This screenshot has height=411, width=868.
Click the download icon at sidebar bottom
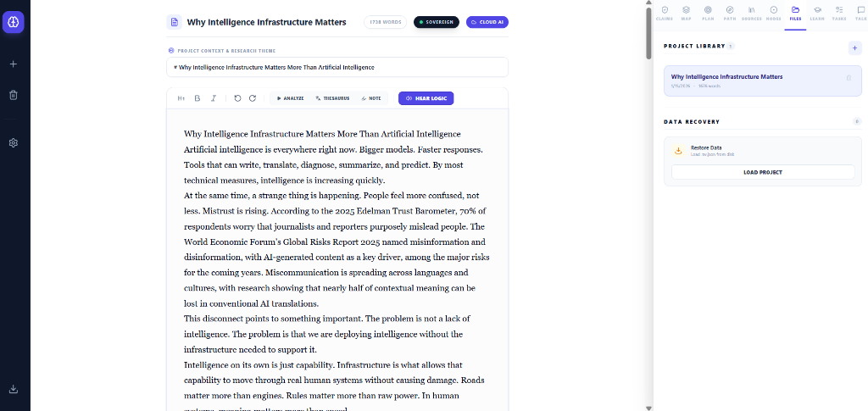coord(14,389)
